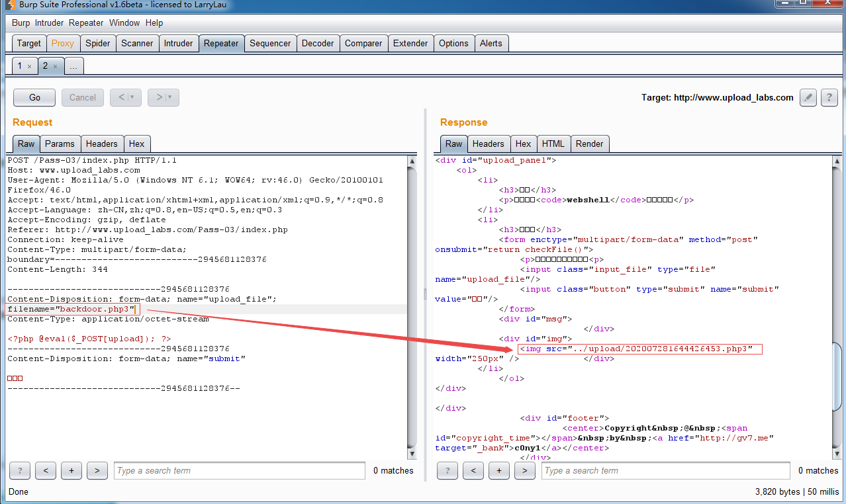Select the response Headers tab
Image resolution: width=846 pixels, height=504 pixels.
(489, 144)
